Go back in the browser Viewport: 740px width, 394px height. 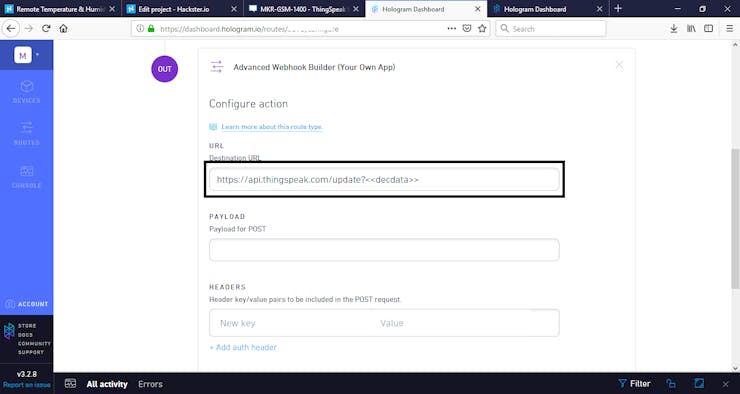pos(11,29)
